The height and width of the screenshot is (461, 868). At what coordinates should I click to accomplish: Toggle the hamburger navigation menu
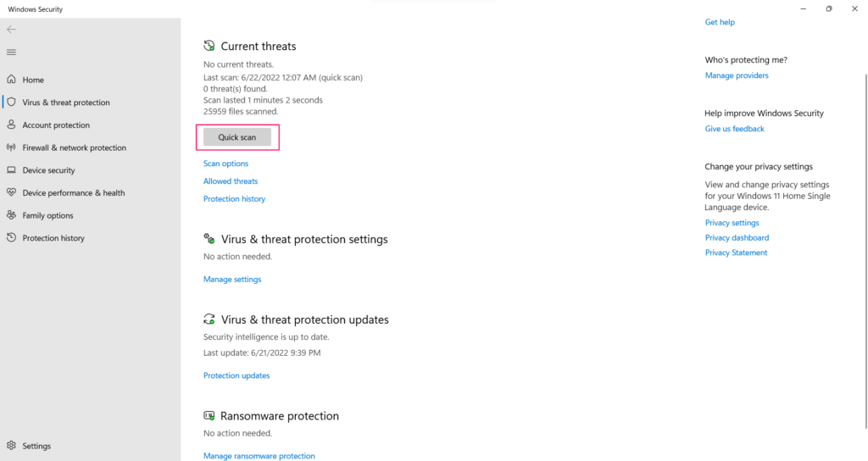tap(11, 53)
